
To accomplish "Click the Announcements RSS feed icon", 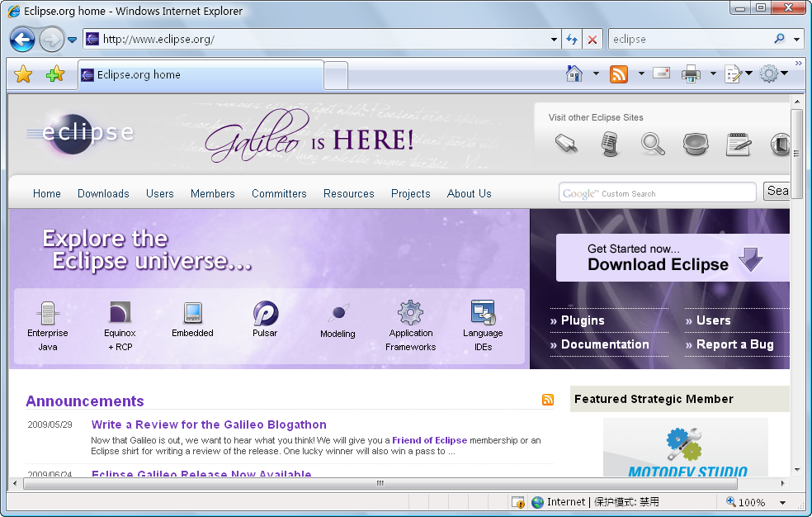I will 548,400.
